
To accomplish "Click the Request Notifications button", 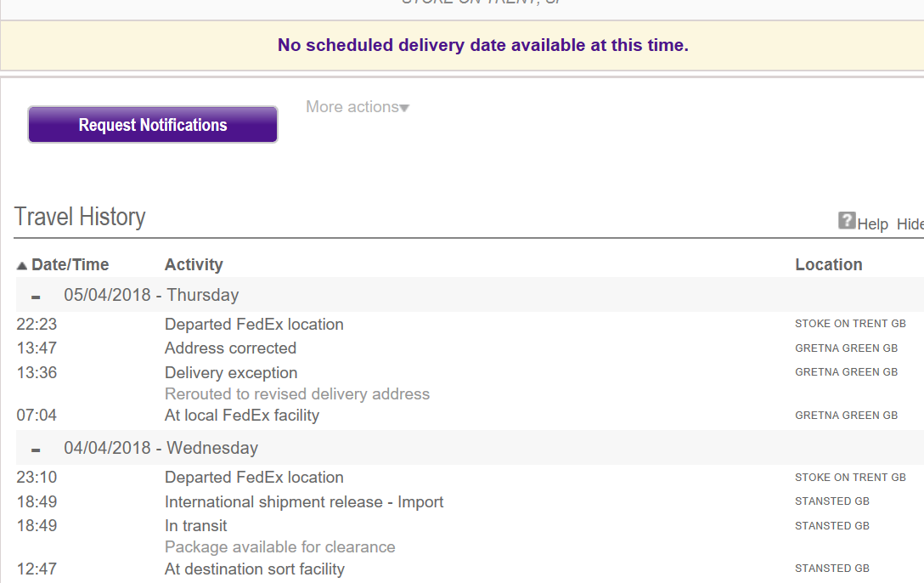I will tap(153, 125).
